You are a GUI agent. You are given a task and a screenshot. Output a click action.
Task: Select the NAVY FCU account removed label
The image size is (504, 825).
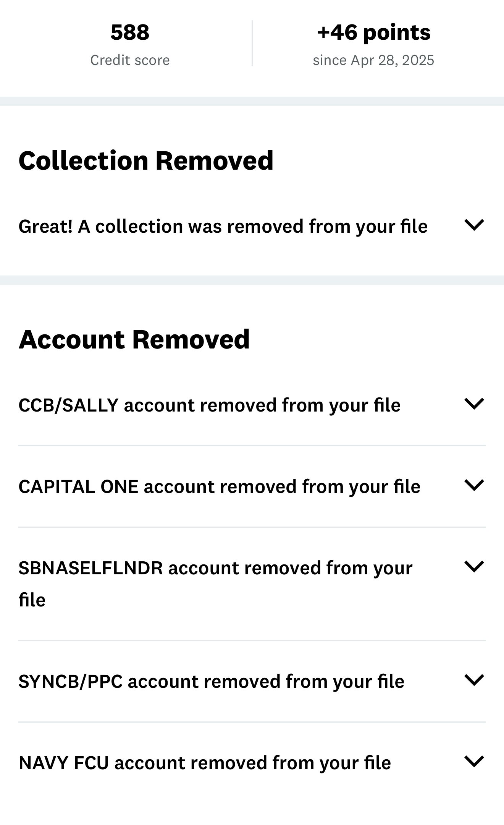(205, 763)
